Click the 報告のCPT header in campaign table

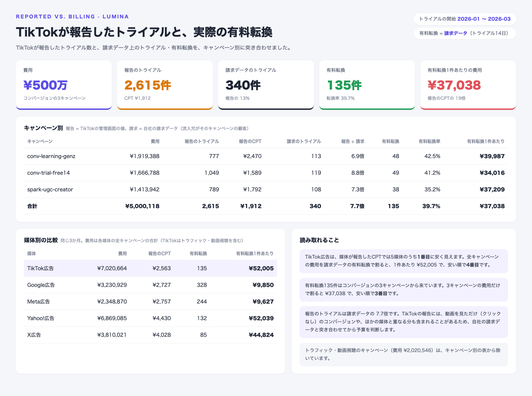(250, 141)
